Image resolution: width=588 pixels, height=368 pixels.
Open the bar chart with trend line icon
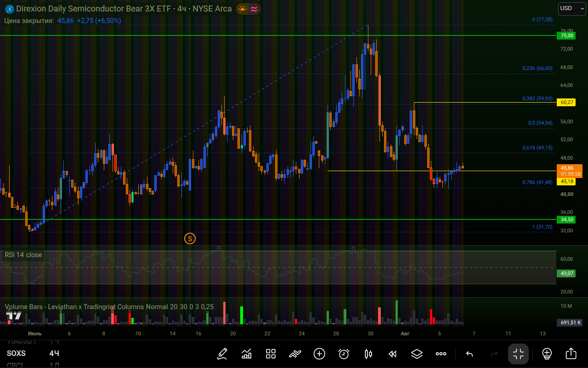pyautogui.click(x=247, y=354)
